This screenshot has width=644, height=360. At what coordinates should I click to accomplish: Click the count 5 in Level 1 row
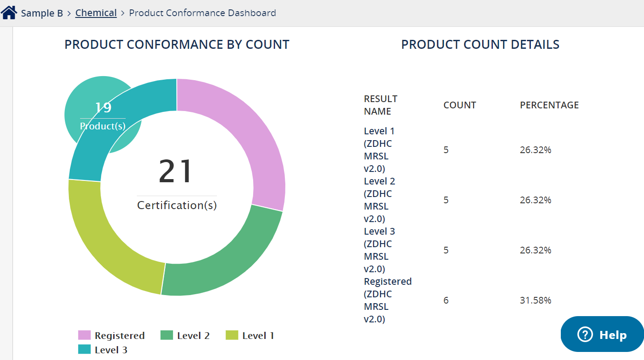tap(446, 150)
